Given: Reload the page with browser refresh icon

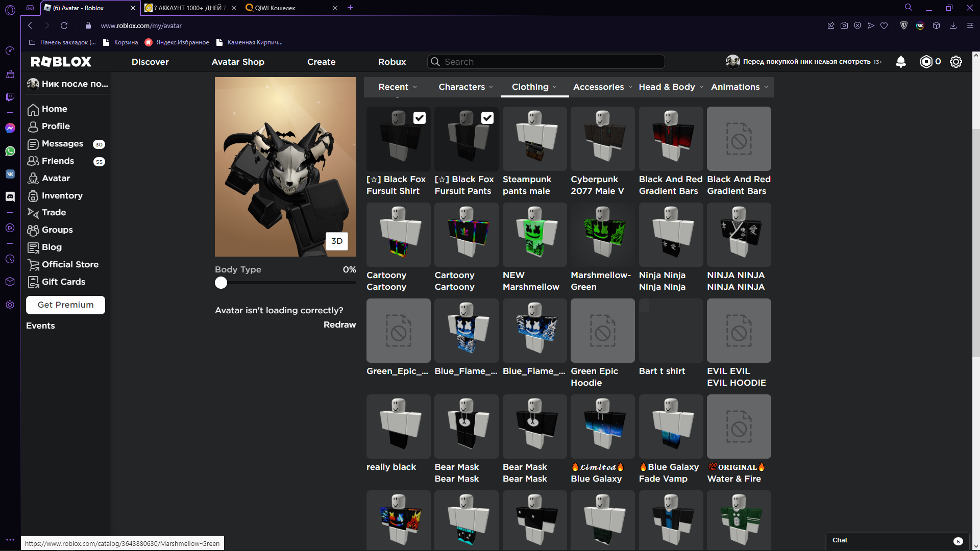Looking at the screenshot, I should coord(64,26).
